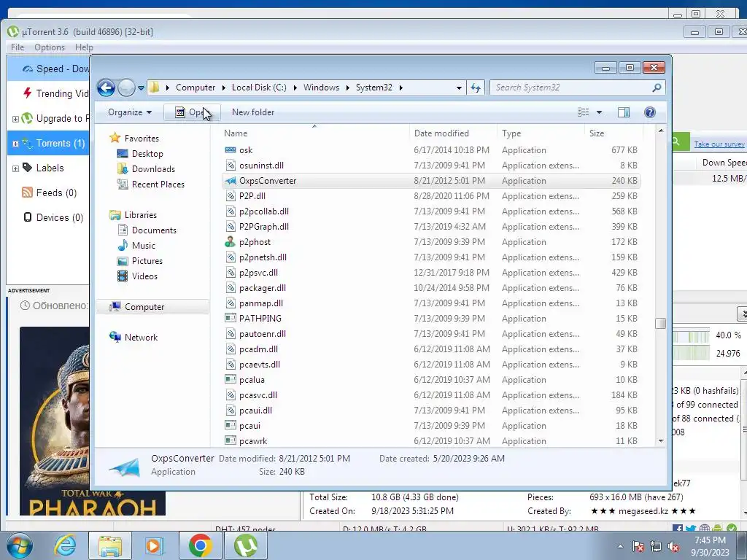Expand the Upgrade to Pro node

pos(15,119)
